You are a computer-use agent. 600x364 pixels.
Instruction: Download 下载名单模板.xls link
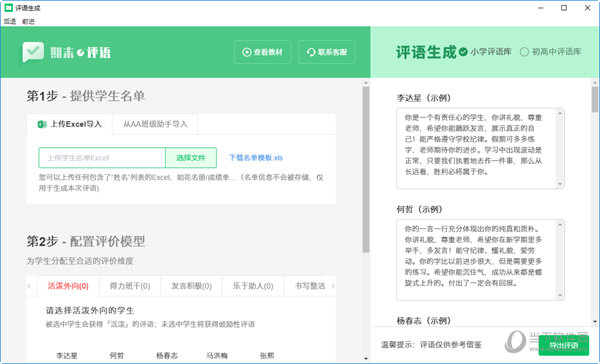tap(256, 158)
